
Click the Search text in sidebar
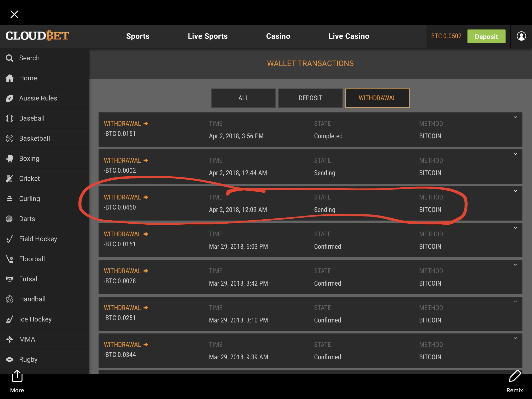[29, 58]
